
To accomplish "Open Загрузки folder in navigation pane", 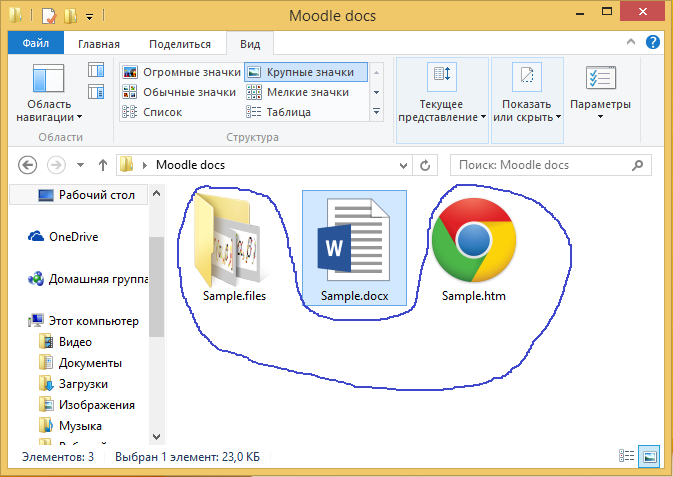I will pos(73,384).
